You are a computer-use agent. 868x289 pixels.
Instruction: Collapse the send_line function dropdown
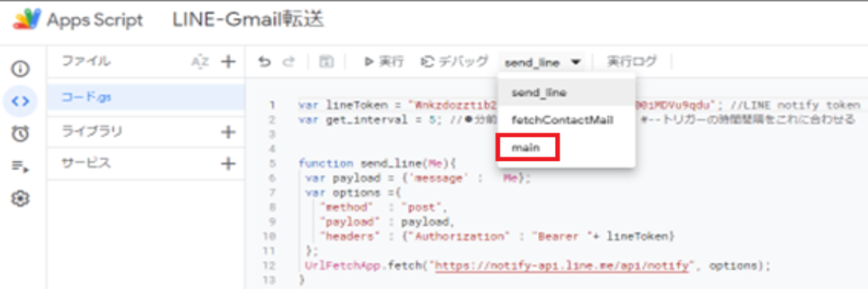(543, 62)
